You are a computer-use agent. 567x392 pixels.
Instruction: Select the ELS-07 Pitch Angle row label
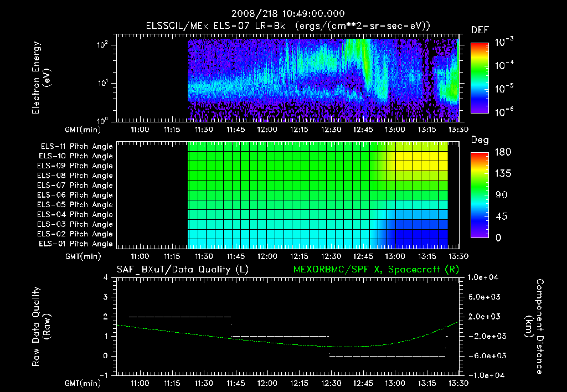(75, 185)
